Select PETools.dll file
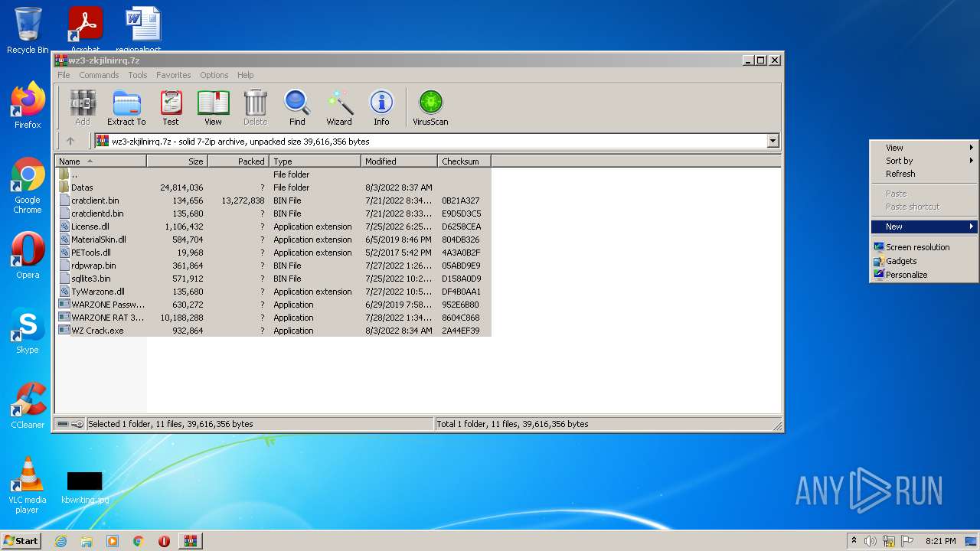The image size is (980, 551). [x=274, y=253]
